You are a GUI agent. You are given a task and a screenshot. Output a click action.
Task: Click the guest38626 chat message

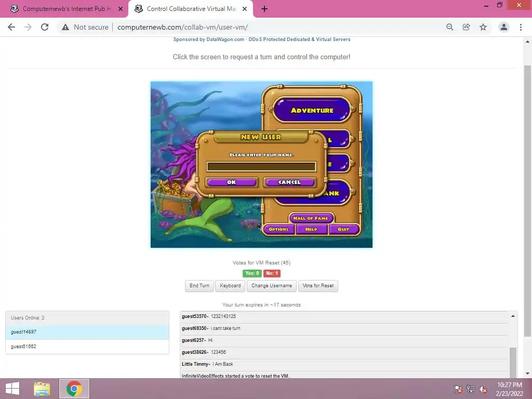344,352
